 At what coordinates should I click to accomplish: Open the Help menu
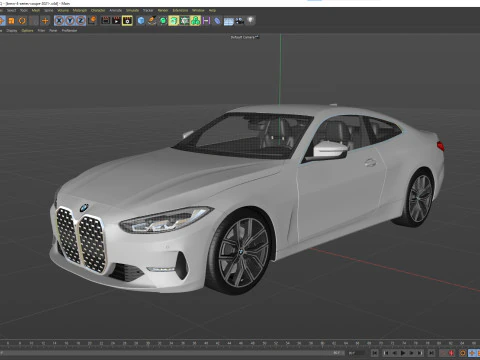click(212, 10)
